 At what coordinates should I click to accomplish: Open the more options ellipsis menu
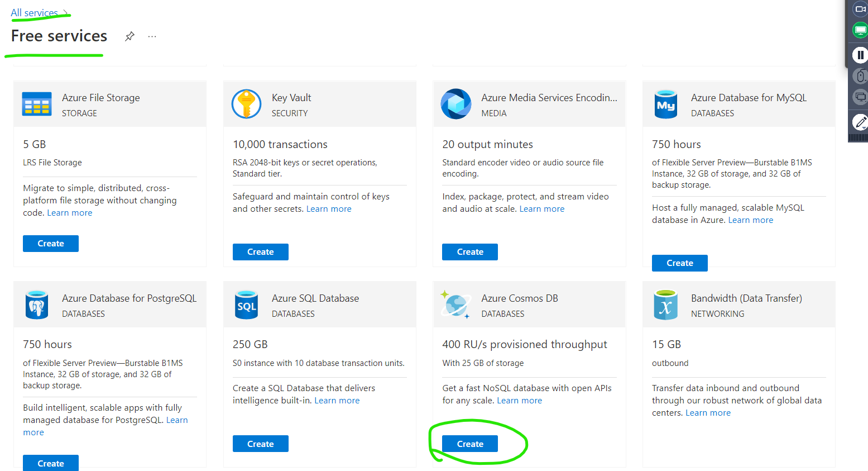tap(152, 36)
